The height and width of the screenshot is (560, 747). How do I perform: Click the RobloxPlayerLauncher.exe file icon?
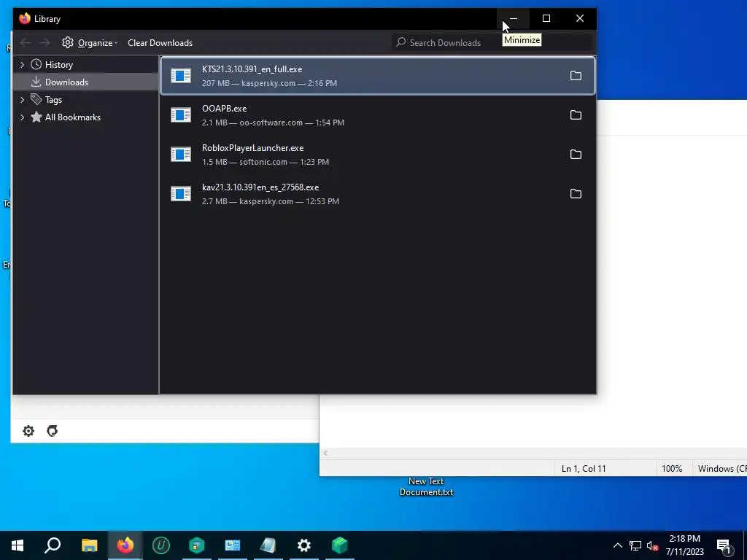pyautogui.click(x=181, y=155)
